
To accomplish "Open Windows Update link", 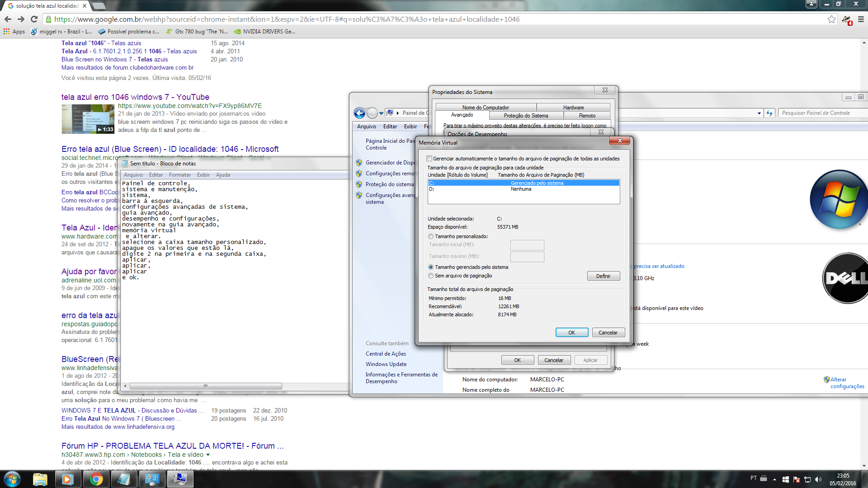I will tap(386, 364).
